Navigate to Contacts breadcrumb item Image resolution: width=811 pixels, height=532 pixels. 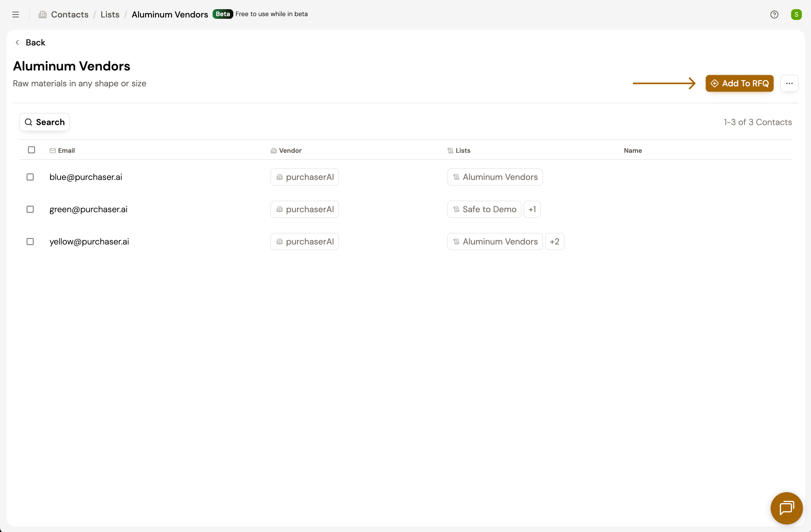(x=69, y=14)
